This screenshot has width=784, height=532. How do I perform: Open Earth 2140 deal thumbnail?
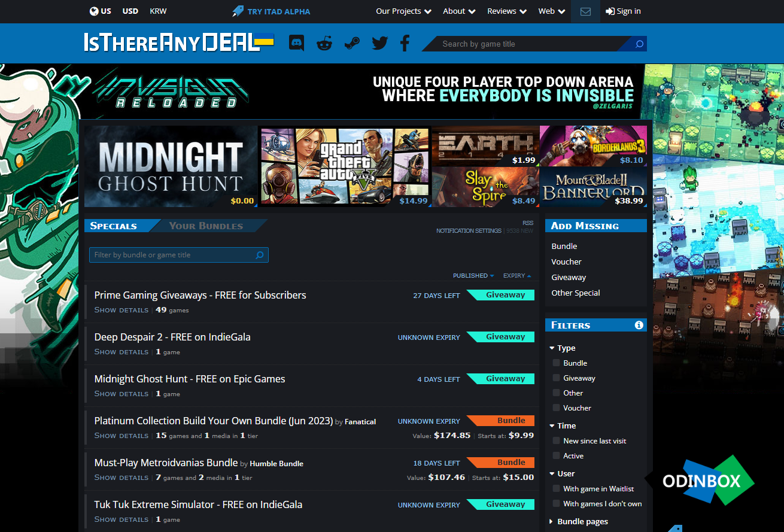coord(485,145)
